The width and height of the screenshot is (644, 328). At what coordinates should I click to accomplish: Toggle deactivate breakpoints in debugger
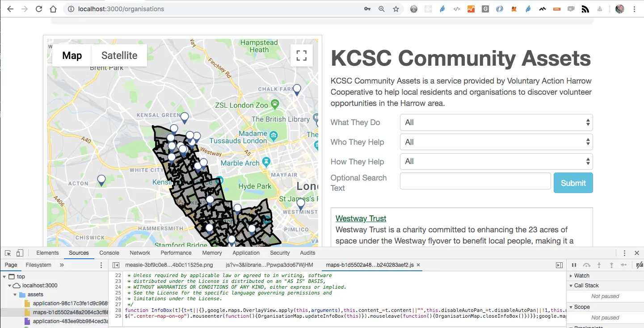(640, 265)
